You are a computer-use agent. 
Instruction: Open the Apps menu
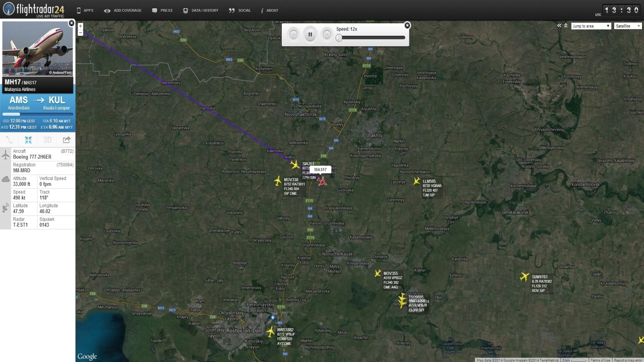85,10
